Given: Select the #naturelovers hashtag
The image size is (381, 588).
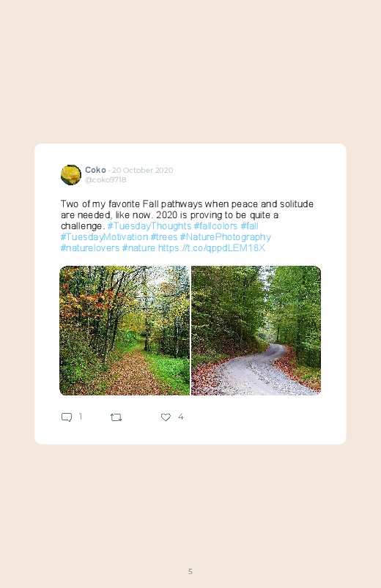Looking at the screenshot, I should point(90,248).
